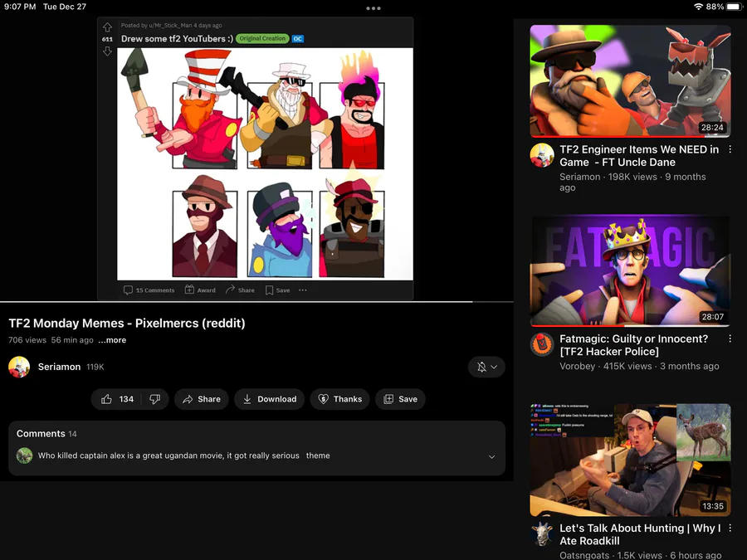The image size is (747, 560).
Task: Download the video
Action: click(x=269, y=399)
